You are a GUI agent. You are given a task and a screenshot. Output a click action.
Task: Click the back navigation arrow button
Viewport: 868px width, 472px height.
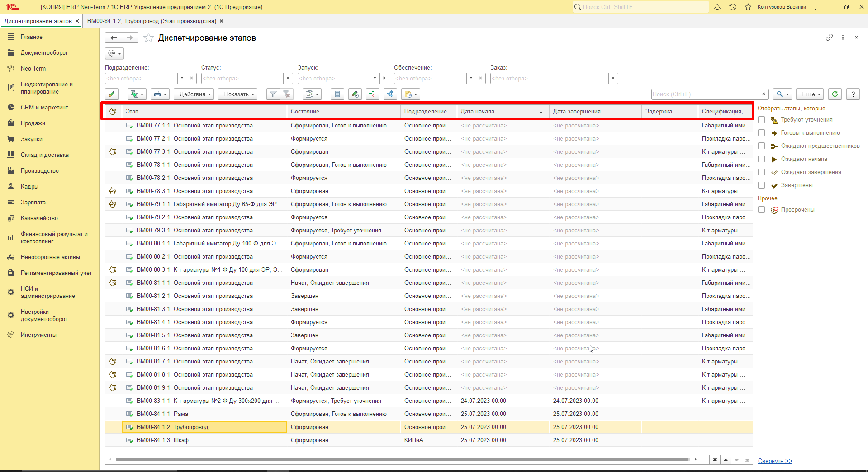114,38
